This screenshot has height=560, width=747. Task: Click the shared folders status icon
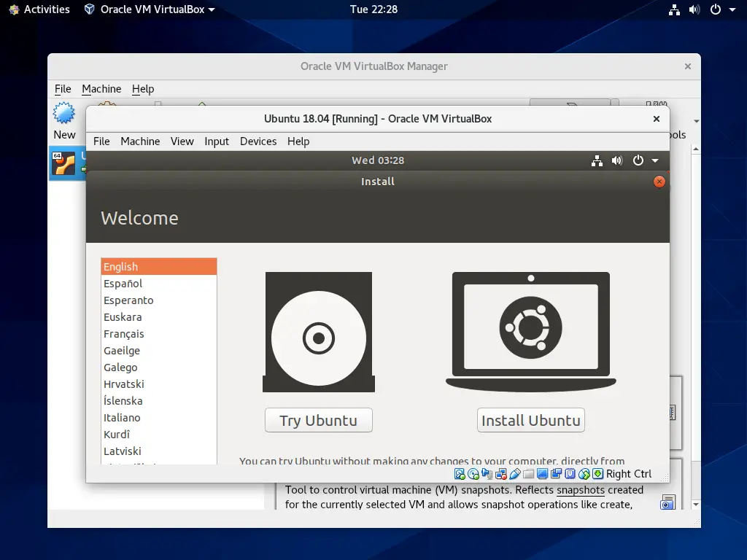pyautogui.click(x=528, y=474)
